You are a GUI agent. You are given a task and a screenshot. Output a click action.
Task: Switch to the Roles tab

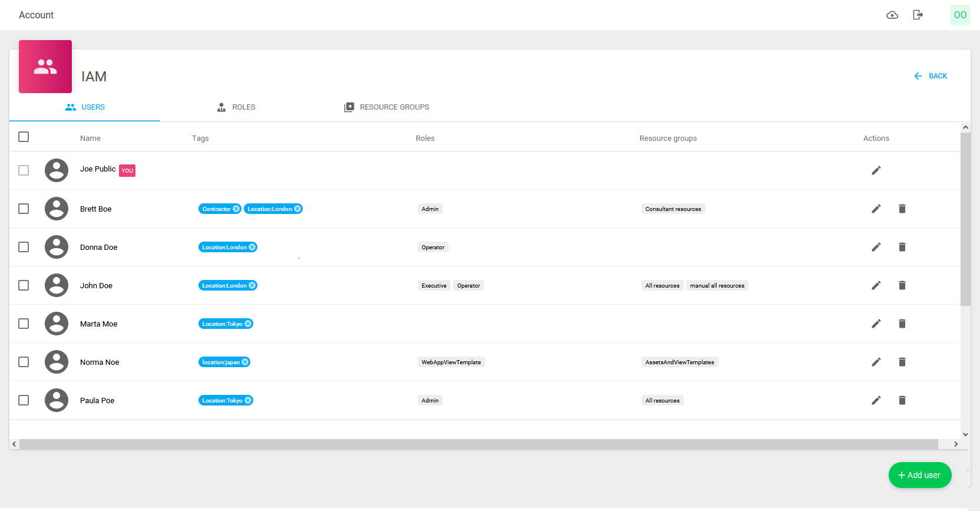tap(236, 107)
